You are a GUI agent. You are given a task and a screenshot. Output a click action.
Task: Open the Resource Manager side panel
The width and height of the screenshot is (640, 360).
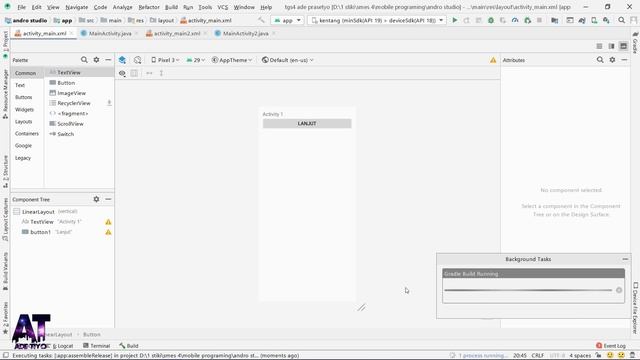[5, 94]
